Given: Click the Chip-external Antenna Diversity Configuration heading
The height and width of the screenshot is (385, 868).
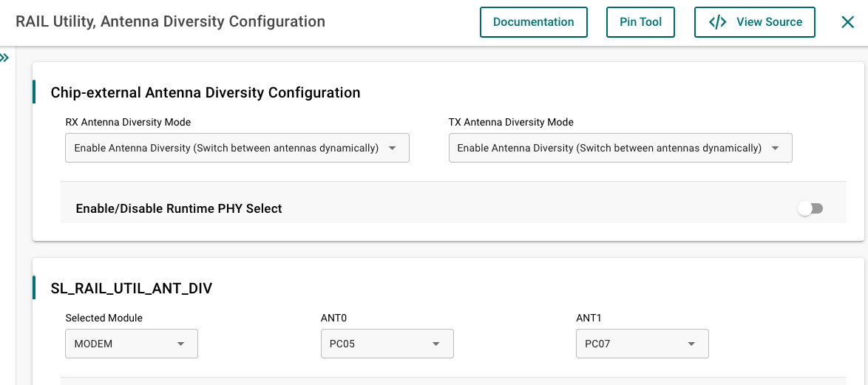Looking at the screenshot, I should (x=206, y=92).
